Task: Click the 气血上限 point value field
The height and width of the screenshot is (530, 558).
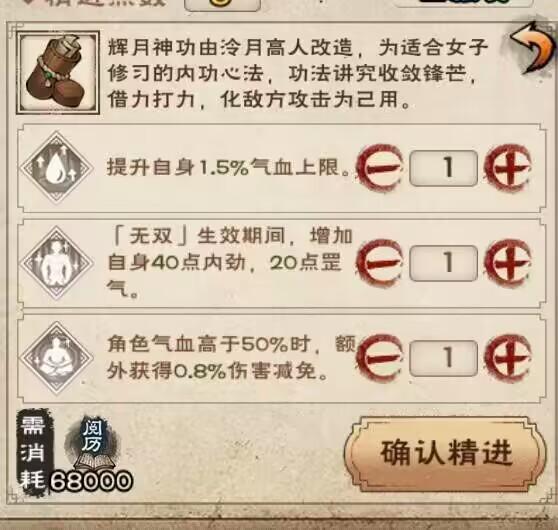Action: pyautogui.click(x=443, y=168)
